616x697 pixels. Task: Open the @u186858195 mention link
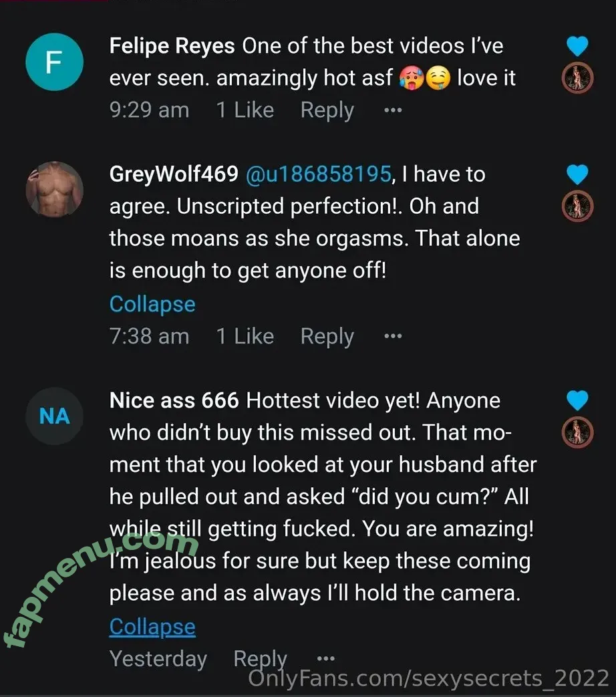(318, 174)
